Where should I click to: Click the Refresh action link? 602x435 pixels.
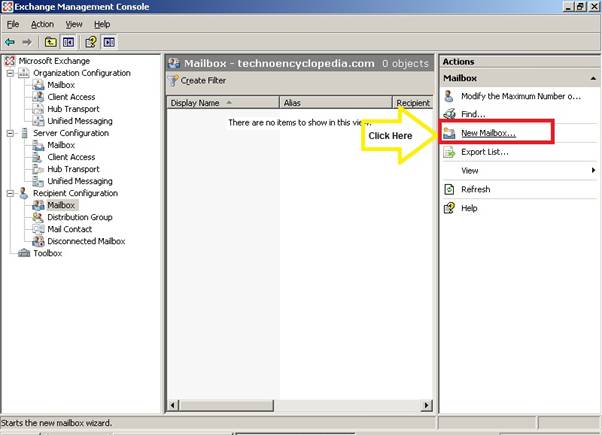(476, 189)
